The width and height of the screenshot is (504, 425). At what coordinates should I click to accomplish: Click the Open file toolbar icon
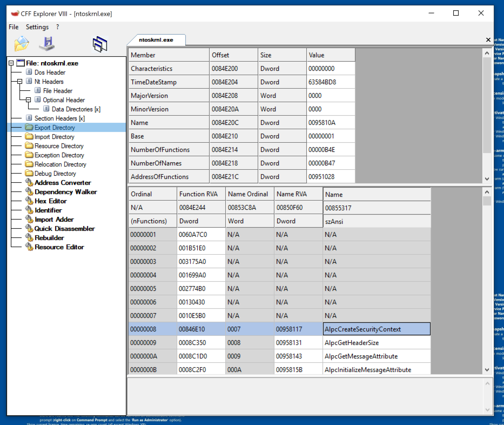pos(22,43)
